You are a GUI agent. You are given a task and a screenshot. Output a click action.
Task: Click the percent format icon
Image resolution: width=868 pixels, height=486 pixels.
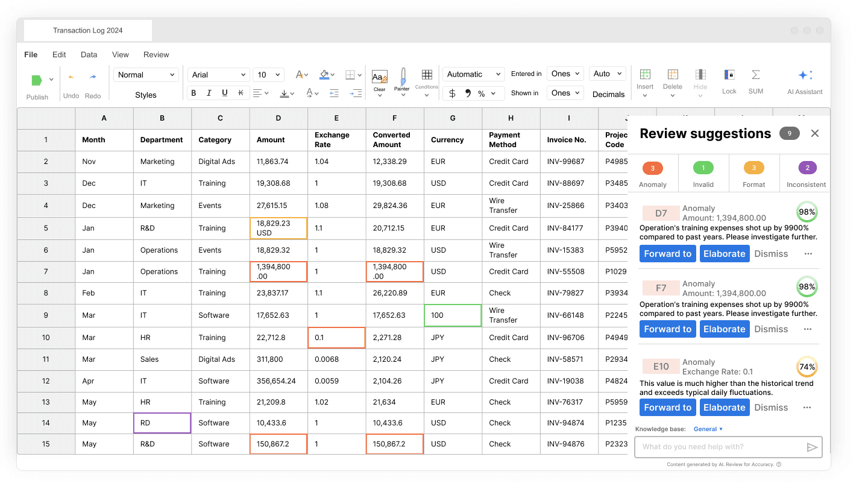pos(480,93)
